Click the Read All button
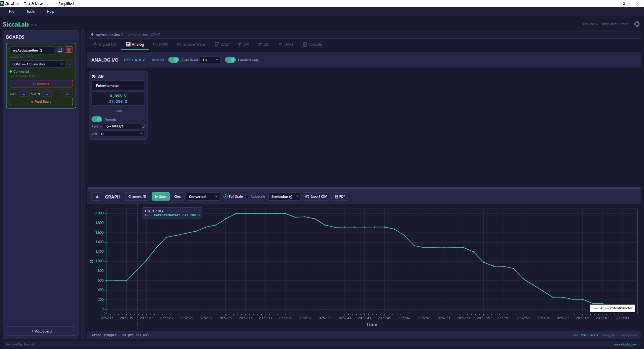 pos(158,60)
